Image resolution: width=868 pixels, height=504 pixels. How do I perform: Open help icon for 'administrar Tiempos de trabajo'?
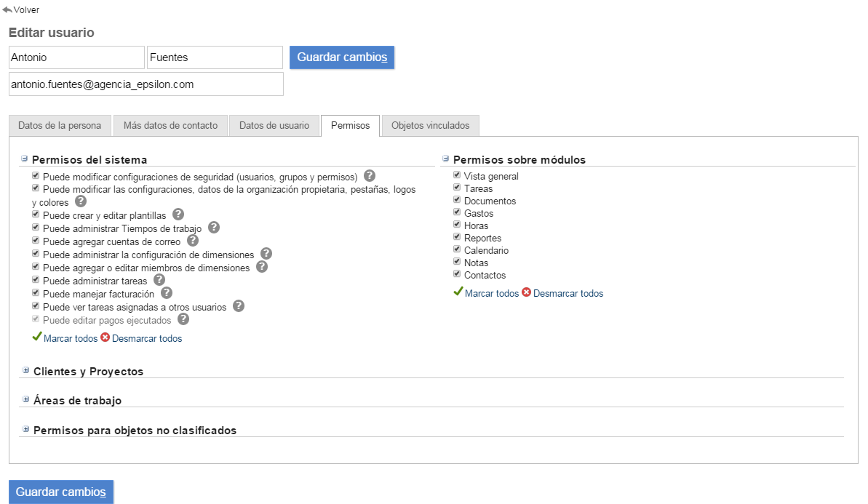coord(213,228)
